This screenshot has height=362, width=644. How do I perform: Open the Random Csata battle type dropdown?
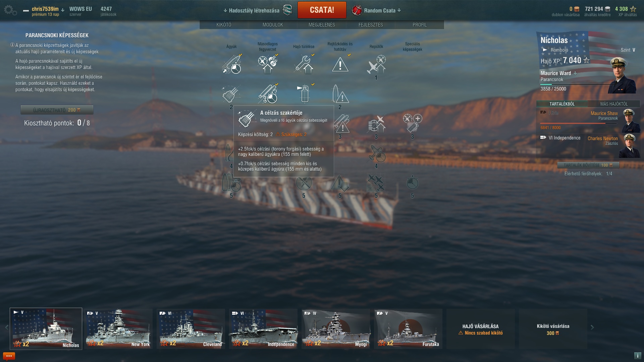376,10
